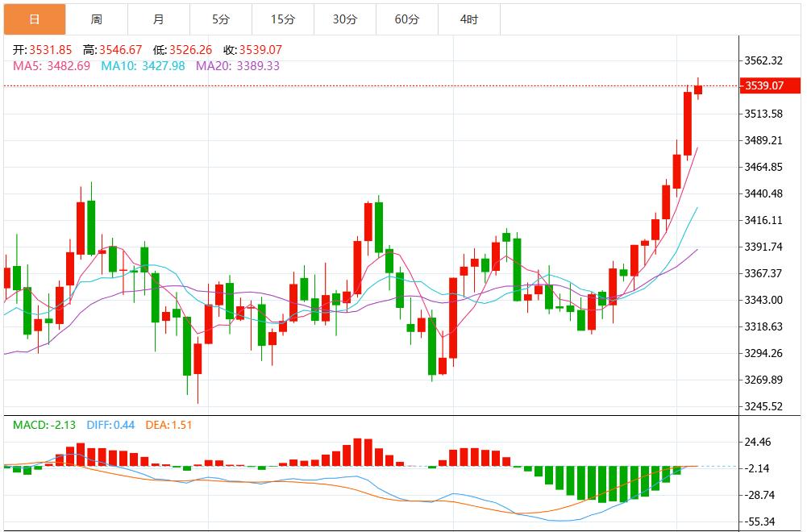Image resolution: width=807 pixels, height=532 pixels.
Task: Click the 低 low price 3526.26 readout
Action: point(185,50)
